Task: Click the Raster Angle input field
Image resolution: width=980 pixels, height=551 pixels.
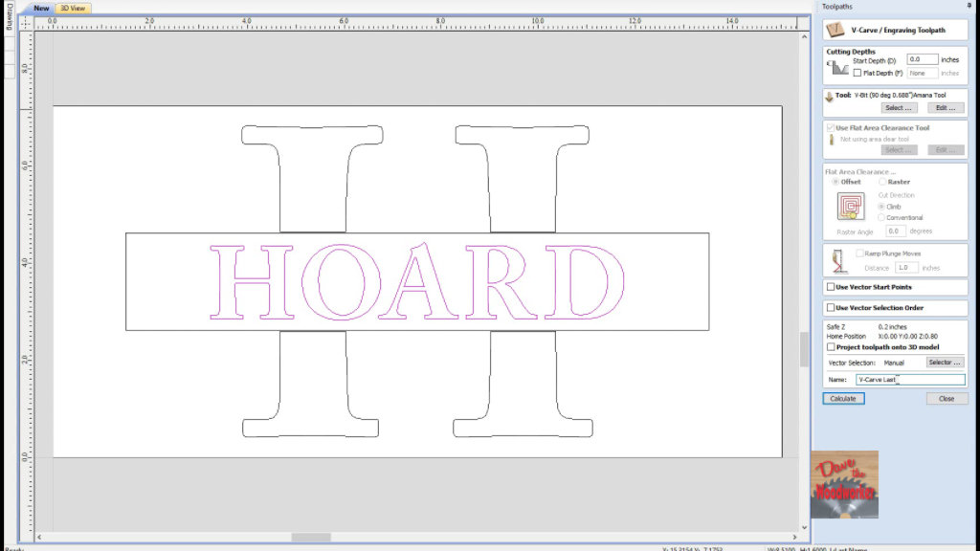Action: (895, 231)
